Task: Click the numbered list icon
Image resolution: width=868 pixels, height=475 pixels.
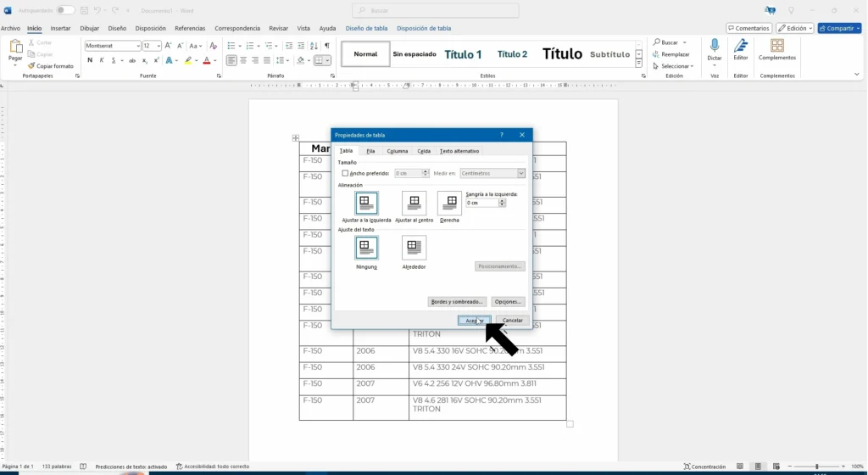Action: (x=250, y=46)
